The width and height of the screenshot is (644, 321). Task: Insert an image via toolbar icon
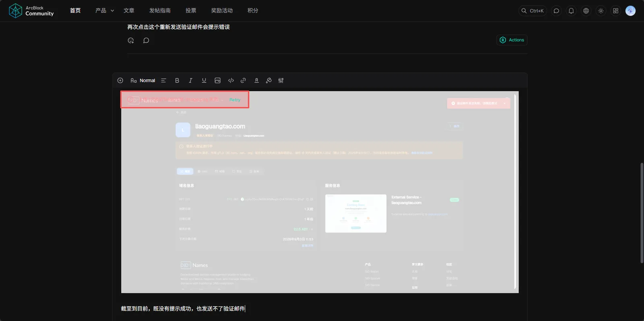click(x=217, y=80)
